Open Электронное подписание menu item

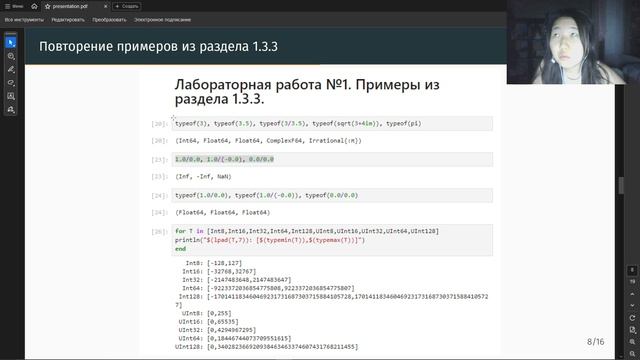click(162, 20)
